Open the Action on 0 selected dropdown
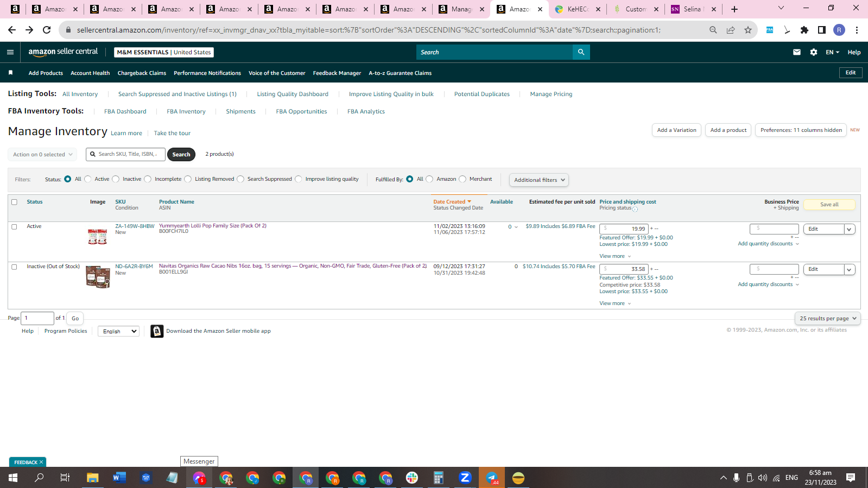Screen dimensions: 868x488 click(42, 155)
